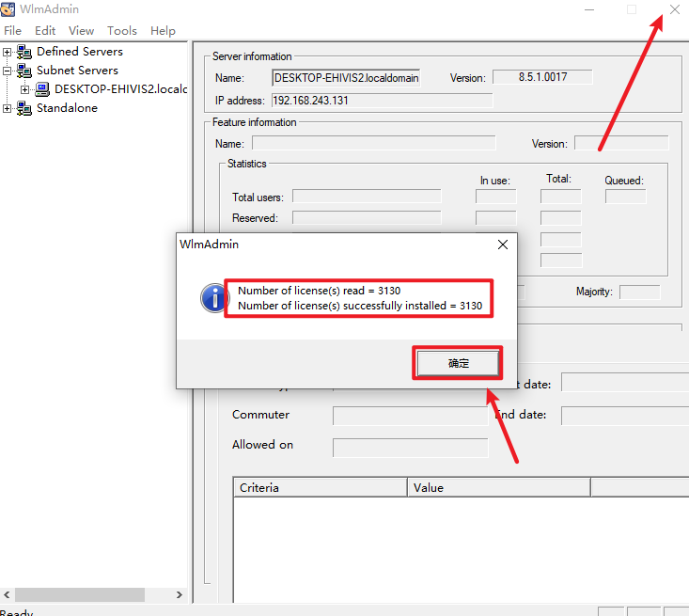
Task: Open the Edit menu
Action: tap(45, 31)
